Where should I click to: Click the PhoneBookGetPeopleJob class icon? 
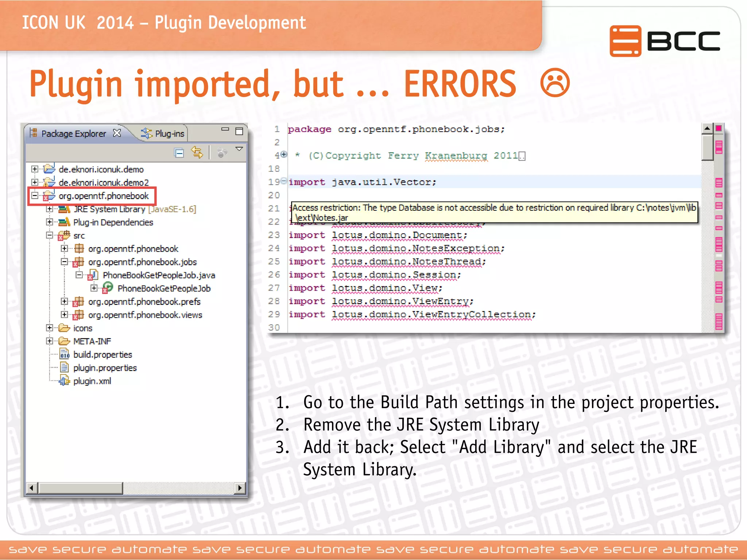(108, 288)
